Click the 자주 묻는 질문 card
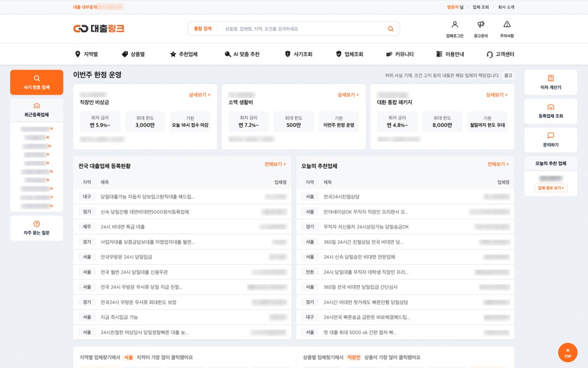The width and height of the screenshot is (588, 368). click(37, 228)
